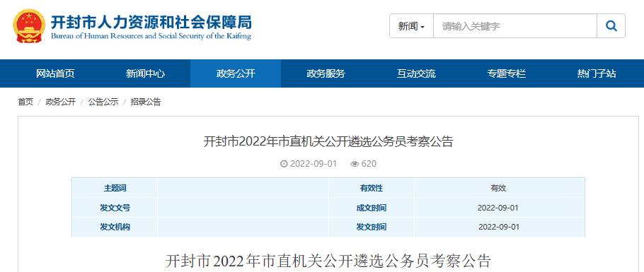Open the 政务服务 navigation item
The height and width of the screenshot is (272, 644).
pos(326,74)
